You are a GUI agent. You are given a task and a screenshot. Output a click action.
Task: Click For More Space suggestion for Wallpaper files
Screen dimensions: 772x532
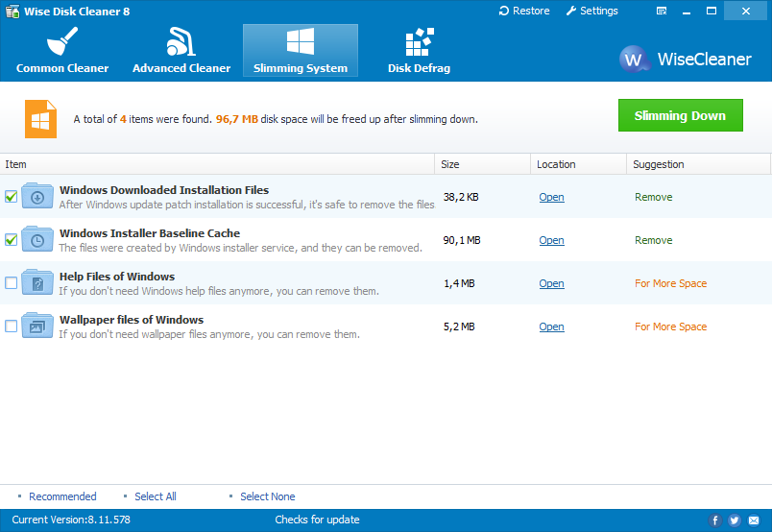pos(670,326)
